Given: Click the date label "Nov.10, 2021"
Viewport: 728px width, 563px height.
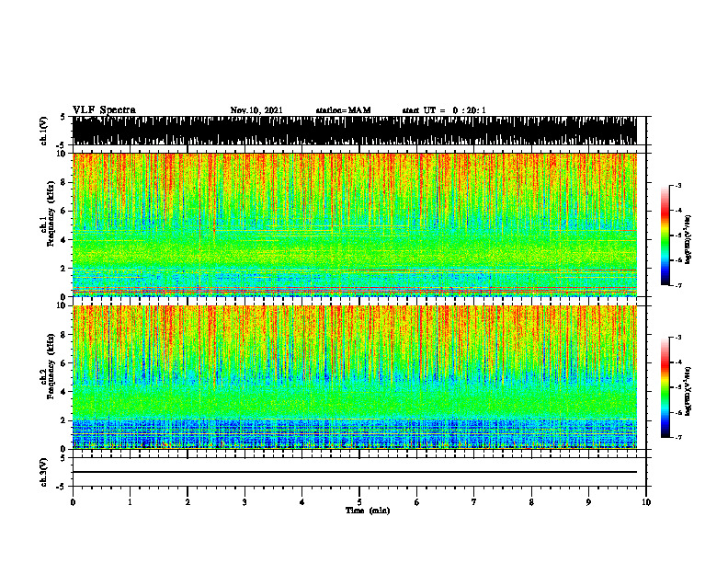Looking at the screenshot, I should point(256,110).
